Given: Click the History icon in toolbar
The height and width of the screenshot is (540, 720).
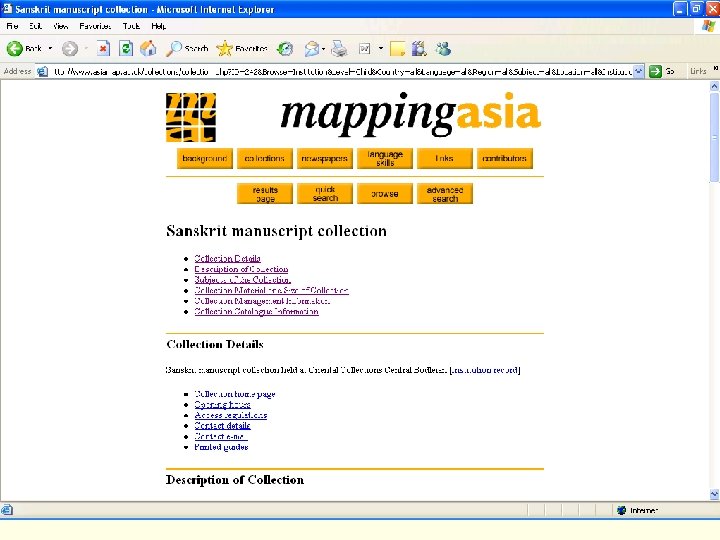Looking at the screenshot, I should (x=285, y=48).
